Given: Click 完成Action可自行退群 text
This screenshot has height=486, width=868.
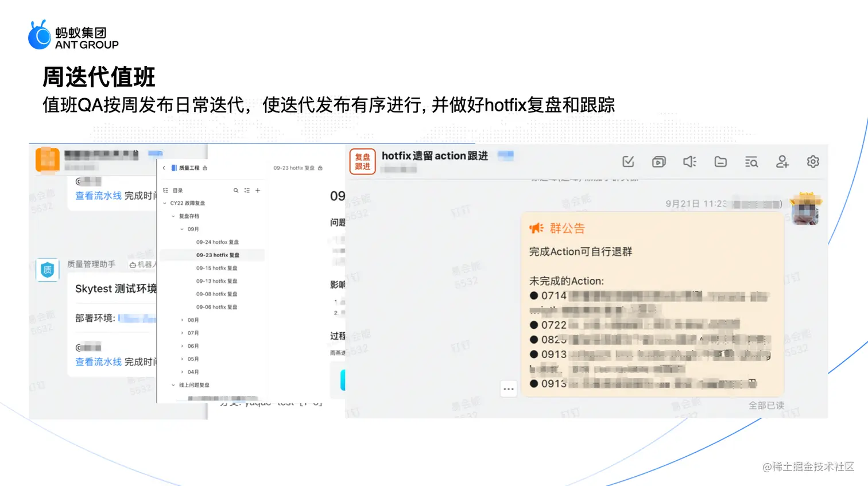Looking at the screenshot, I should 580,252.
